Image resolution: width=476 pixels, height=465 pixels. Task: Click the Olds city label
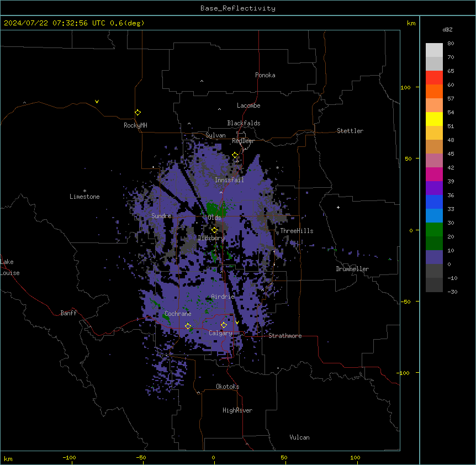pyautogui.click(x=214, y=218)
